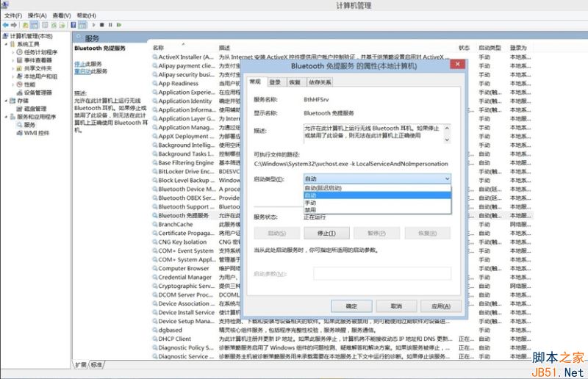This screenshot has width=588, height=379.
Task: Toggle the action pane toolbar icon
Action: click(x=82, y=25)
